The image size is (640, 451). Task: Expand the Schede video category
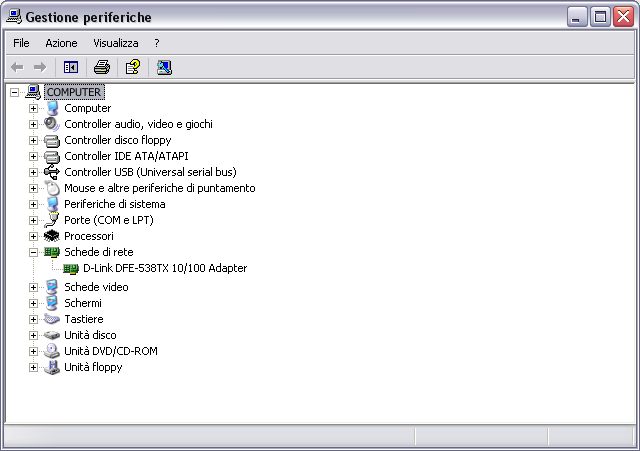pos(33,287)
